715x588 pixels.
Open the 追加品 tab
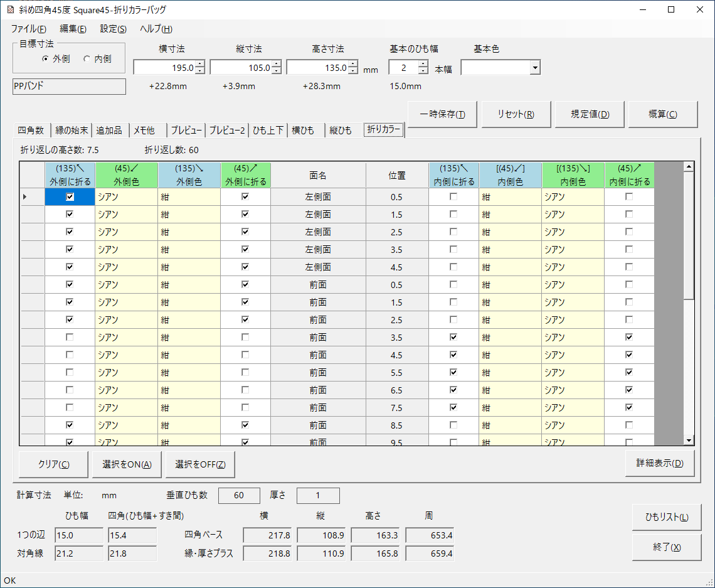[109, 131]
